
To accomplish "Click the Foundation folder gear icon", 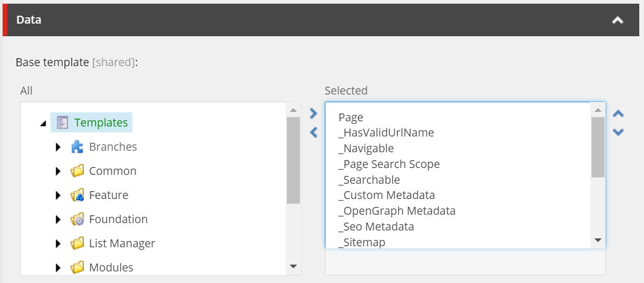I will pos(77,219).
